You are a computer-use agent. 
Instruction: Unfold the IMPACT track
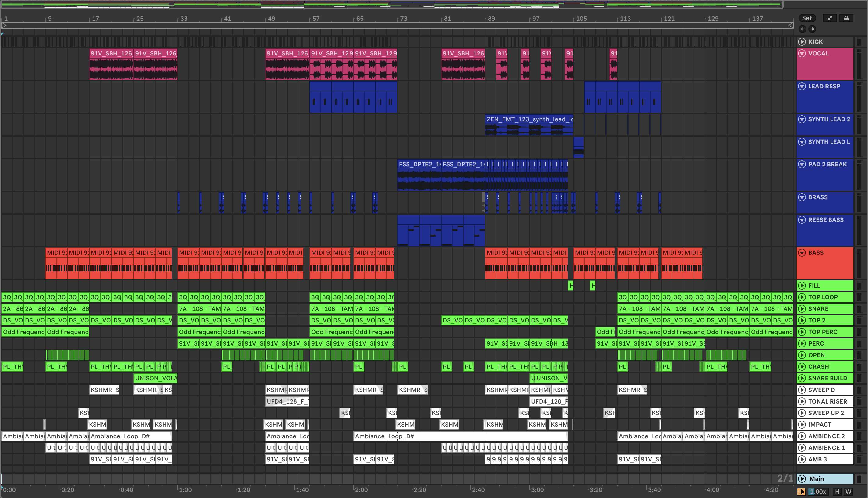pos(802,425)
